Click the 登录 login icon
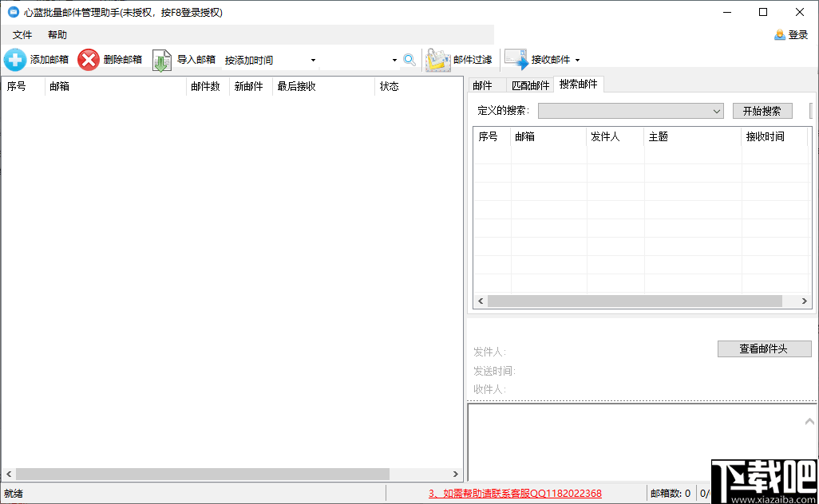819x504 pixels. (778, 34)
